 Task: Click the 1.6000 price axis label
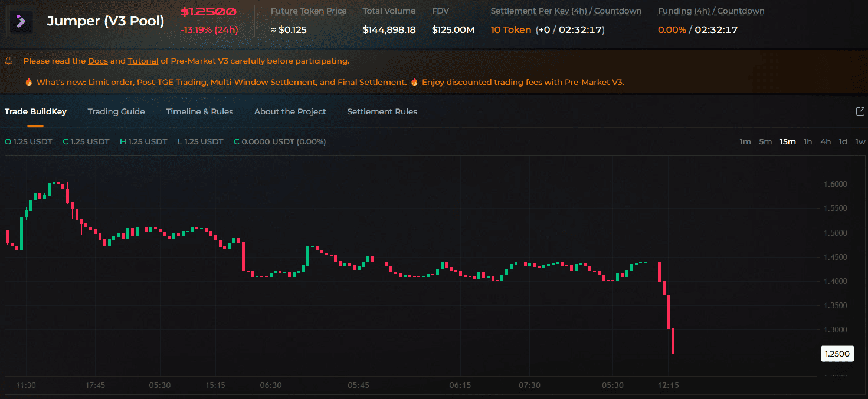click(x=835, y=184)
